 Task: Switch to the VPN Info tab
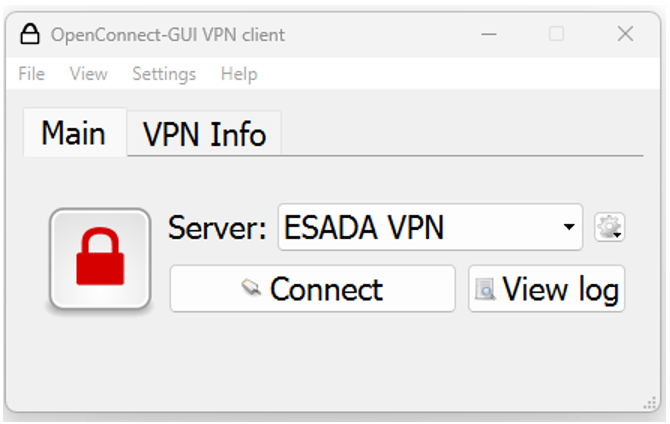coord(204,134)
